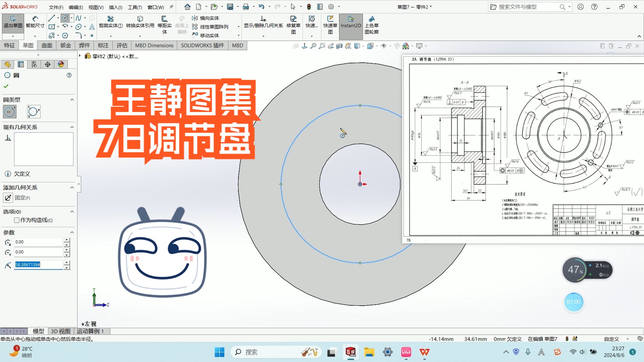Open DimXpertManager tab icon
The image size is (644, 362).
tap(48, 64)
